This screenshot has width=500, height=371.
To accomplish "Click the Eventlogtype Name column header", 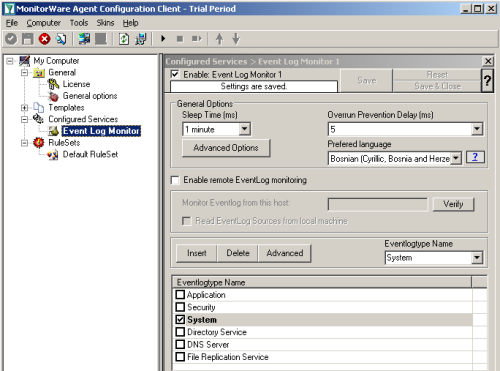I will 322,282.
